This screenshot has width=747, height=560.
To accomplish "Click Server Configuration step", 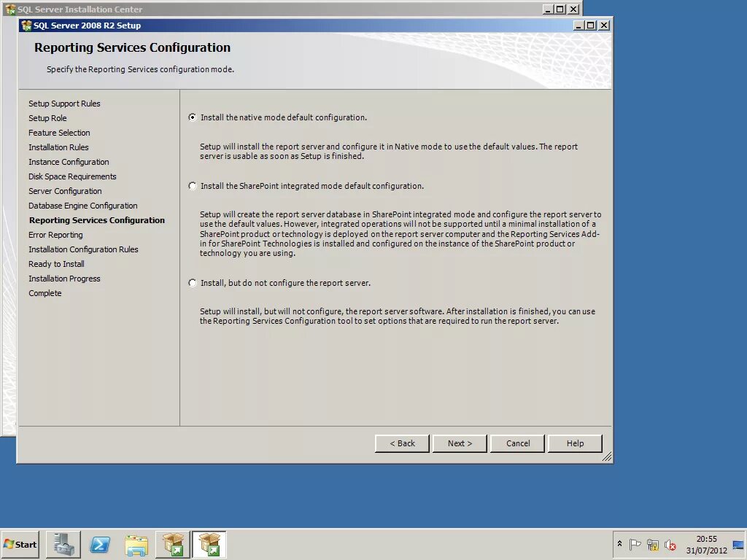I will point(65,191).
